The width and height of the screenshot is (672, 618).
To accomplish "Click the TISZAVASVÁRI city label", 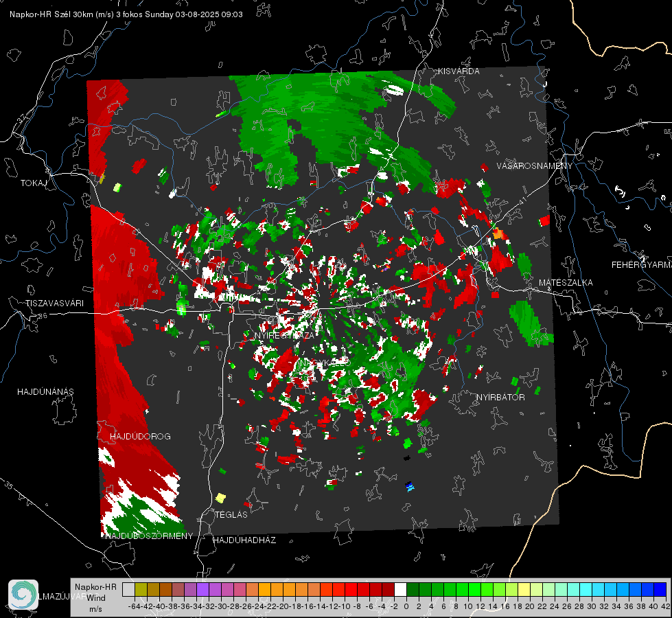I will 54,304.
